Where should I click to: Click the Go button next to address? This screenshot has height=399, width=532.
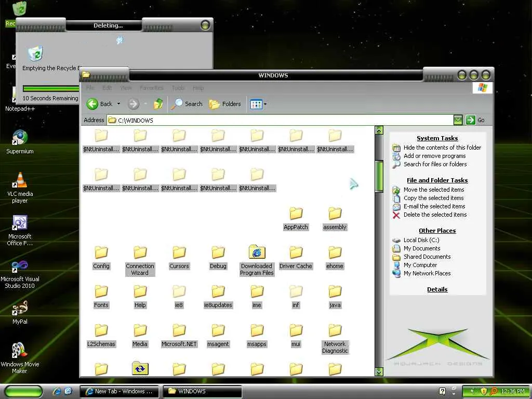click(475, 120)
